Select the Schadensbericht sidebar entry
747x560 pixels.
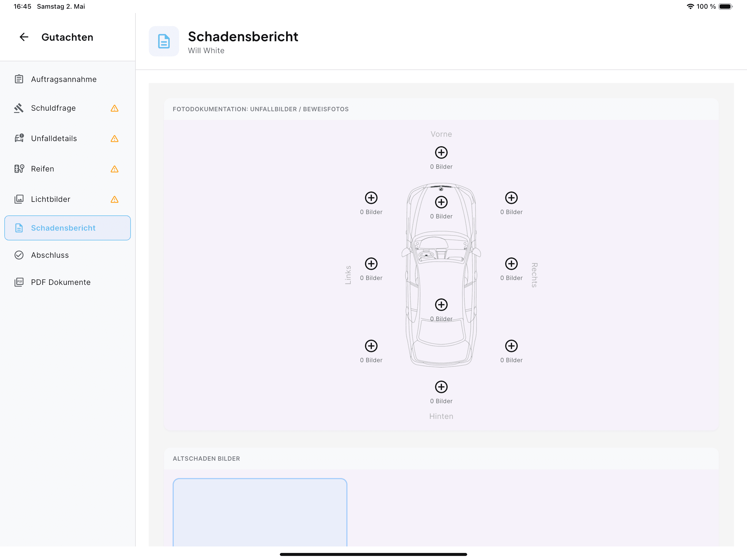68,228
